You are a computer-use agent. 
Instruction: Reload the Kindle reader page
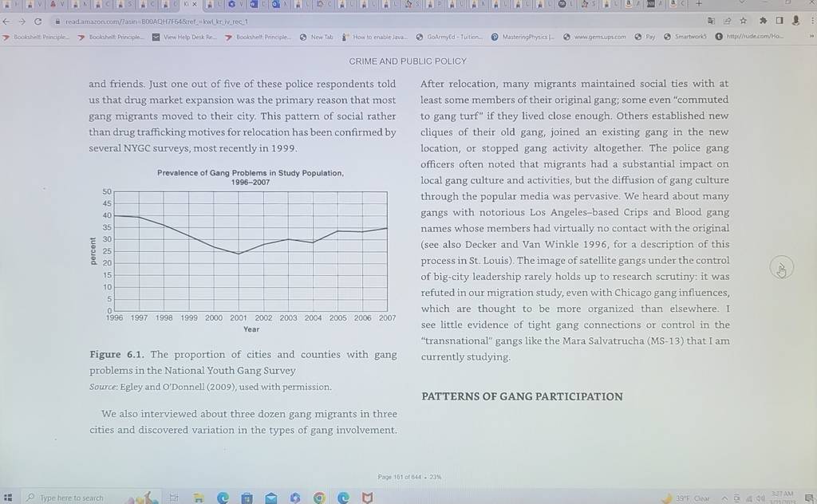[37, 22]
